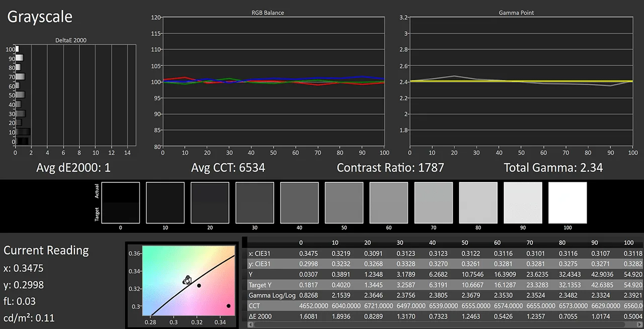Select the CCT row label in table
Viewport: 644px width, 329px height.
(254, 305)
